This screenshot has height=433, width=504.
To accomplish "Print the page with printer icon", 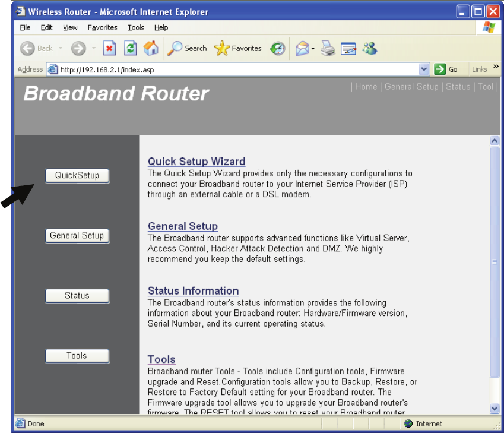I will point(328,49).
